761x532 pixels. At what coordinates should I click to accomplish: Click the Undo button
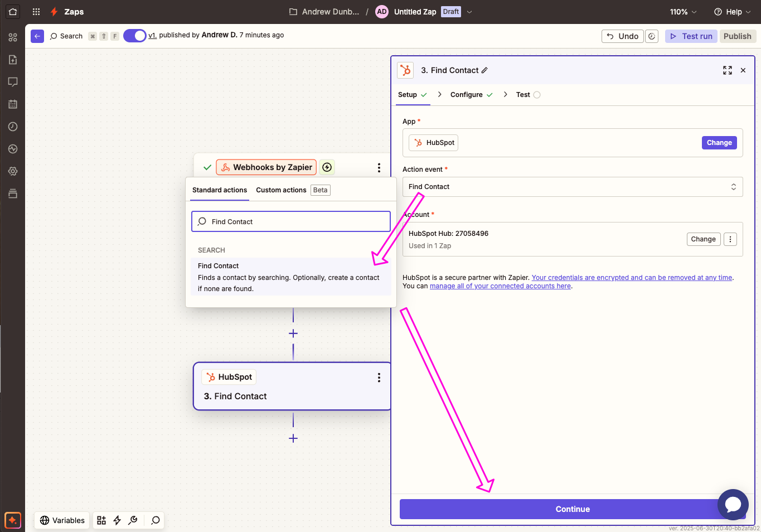(x=623, y=36)
